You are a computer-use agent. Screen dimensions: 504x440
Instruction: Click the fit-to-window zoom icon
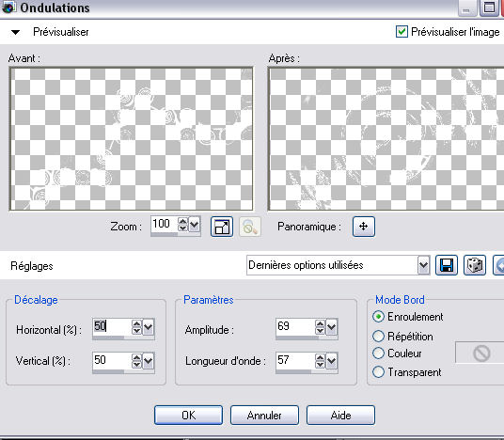point(222,227)
